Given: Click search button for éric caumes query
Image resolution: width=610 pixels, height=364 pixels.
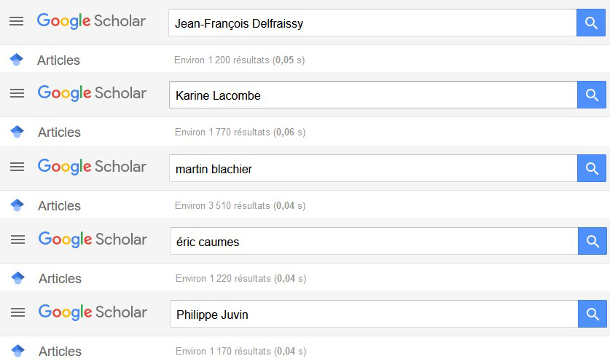Looking at the screenshot, I should (x=593, y=241).
